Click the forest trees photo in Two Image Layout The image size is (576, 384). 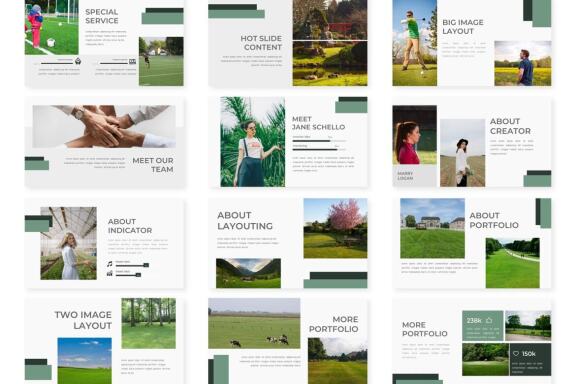point(148,323)
